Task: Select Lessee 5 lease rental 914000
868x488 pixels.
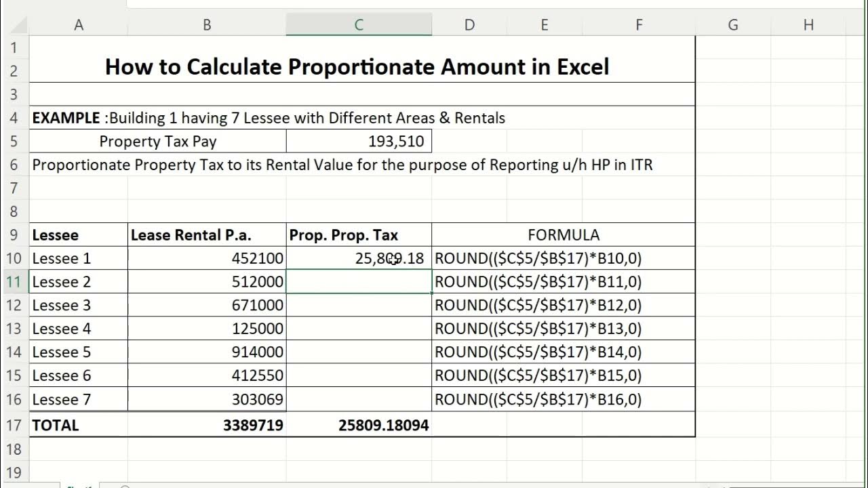Action: pyautogui.click(x=207, y=352)
